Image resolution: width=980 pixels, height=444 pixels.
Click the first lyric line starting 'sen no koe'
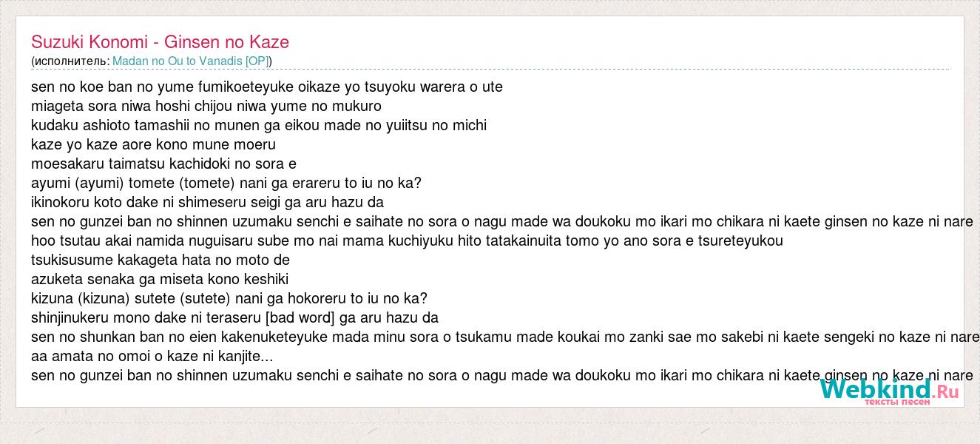coord(267,87)
